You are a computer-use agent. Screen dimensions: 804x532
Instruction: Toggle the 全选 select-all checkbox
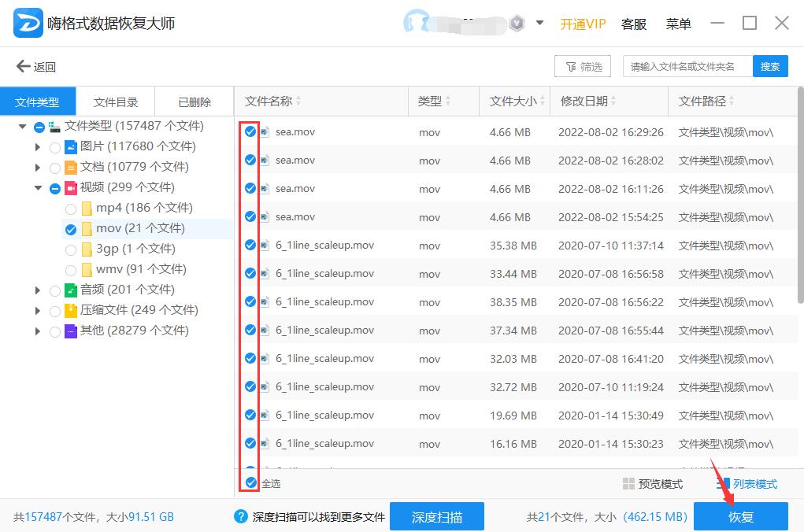(250, 483)
